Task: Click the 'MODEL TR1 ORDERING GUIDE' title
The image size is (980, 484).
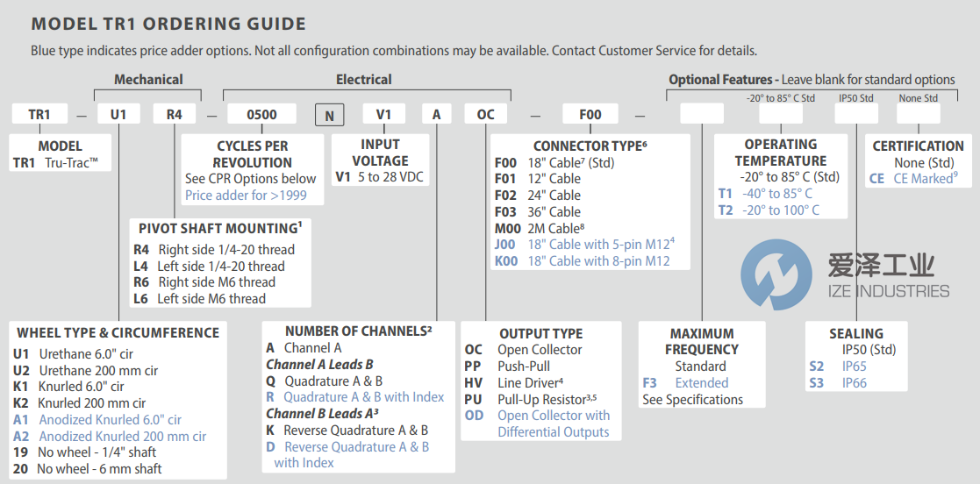Action: coord(168,25)
